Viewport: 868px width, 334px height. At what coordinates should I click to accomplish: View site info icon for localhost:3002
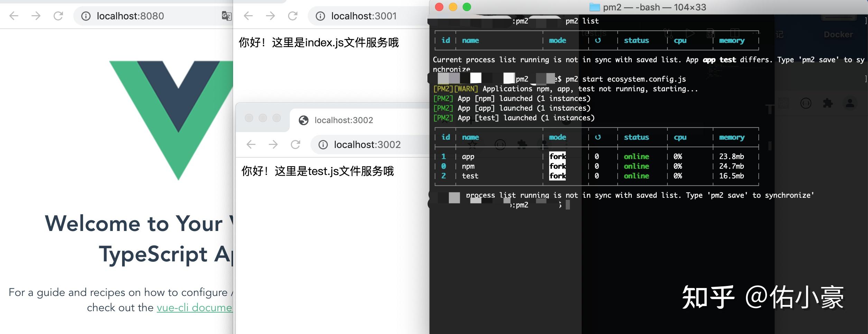coord(323,145)
